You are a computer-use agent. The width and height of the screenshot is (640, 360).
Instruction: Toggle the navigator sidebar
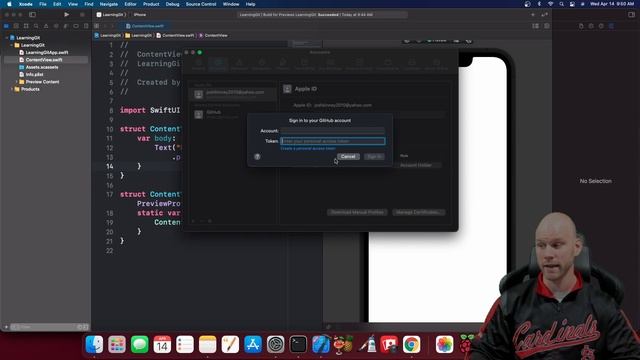32,15
